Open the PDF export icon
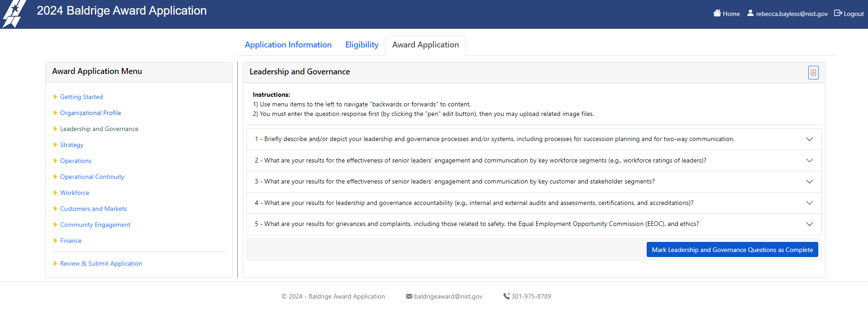The image size is (868, 320). [813, 73]
